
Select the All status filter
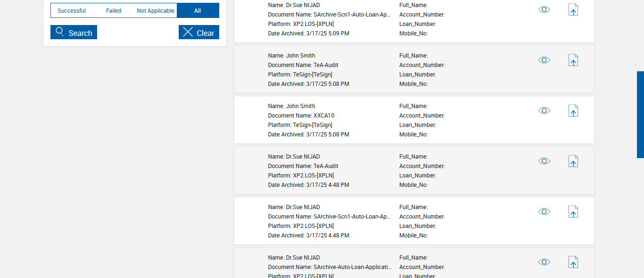[x=198, y=10]
